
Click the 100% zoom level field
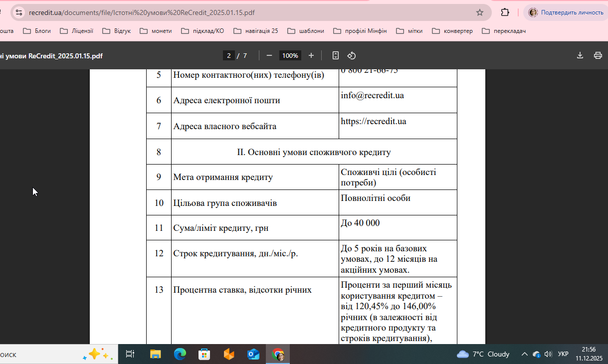(290, 55)
